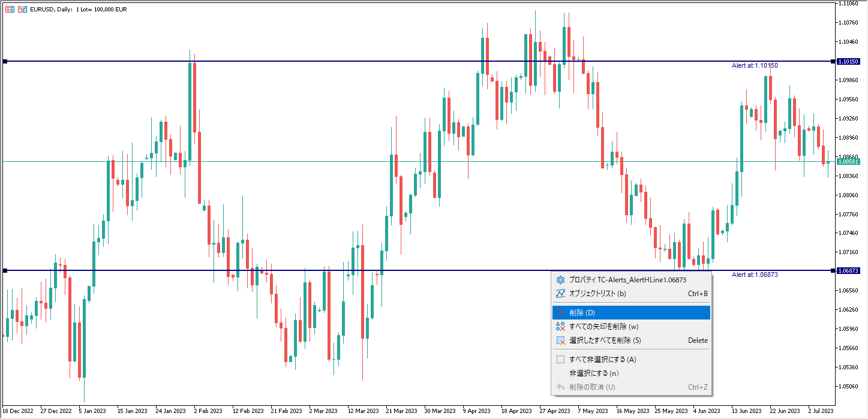Open the Depth of Market icon
Image resolution: width=868 pixels, height=419 pixels.
coord(23,9)
